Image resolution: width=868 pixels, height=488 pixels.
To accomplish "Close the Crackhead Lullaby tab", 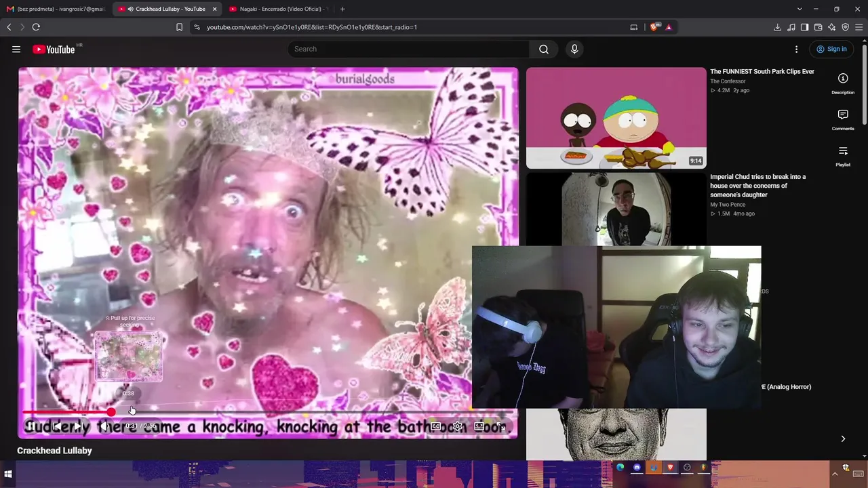I will (x=215, y=9).
